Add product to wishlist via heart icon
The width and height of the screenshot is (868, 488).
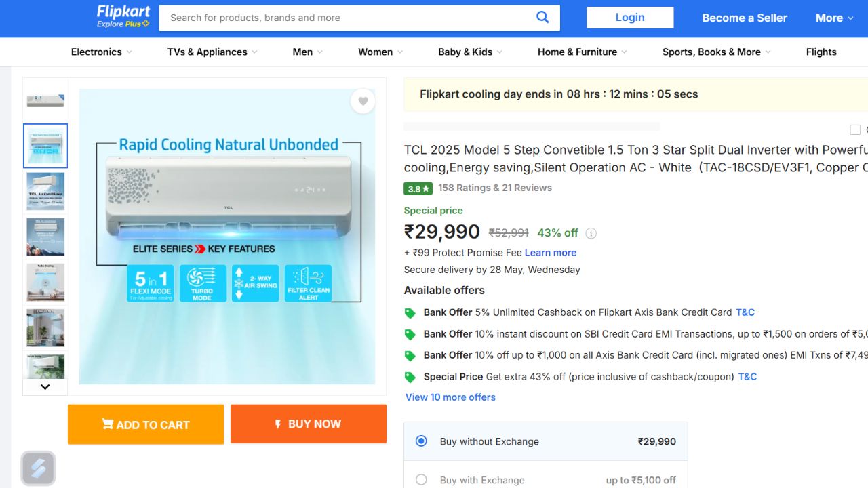[363, 101]
